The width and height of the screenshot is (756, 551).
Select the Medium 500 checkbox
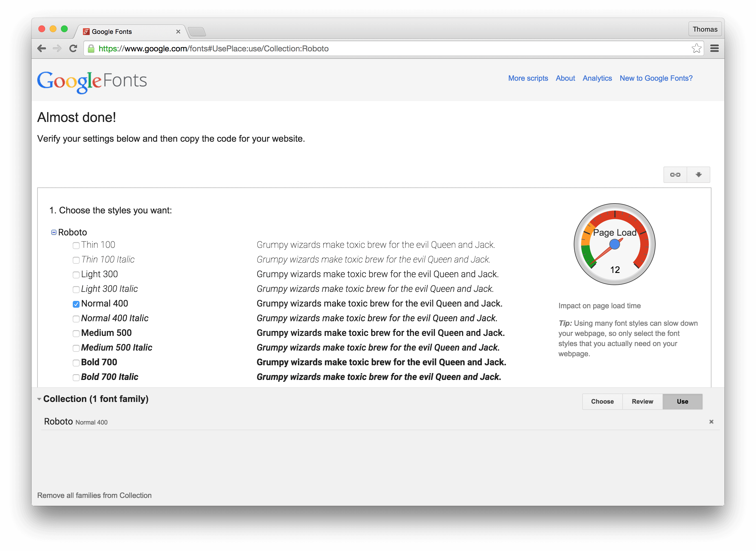(76, 334)
